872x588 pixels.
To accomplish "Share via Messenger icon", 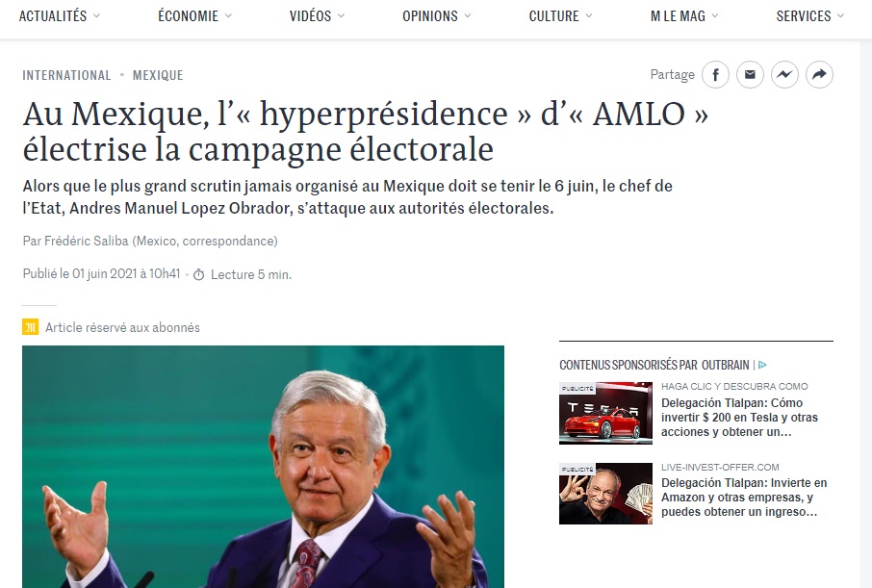I will (784, 74).
